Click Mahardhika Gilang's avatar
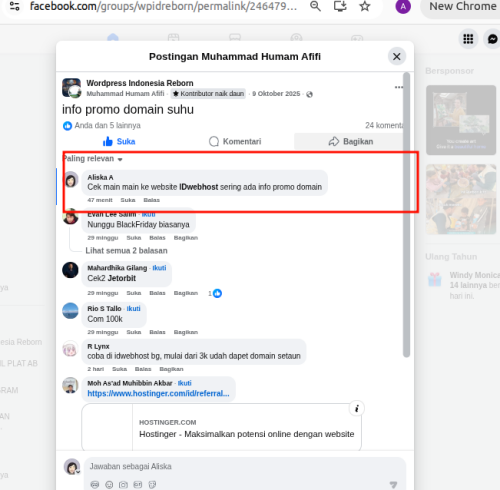 pyautogui.click(x=70, y=270)
